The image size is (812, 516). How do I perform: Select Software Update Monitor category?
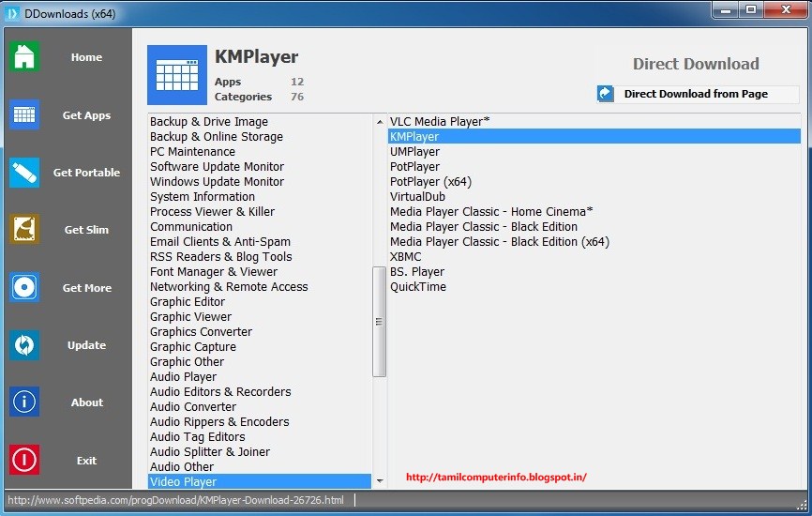click(x=260, y=167)
